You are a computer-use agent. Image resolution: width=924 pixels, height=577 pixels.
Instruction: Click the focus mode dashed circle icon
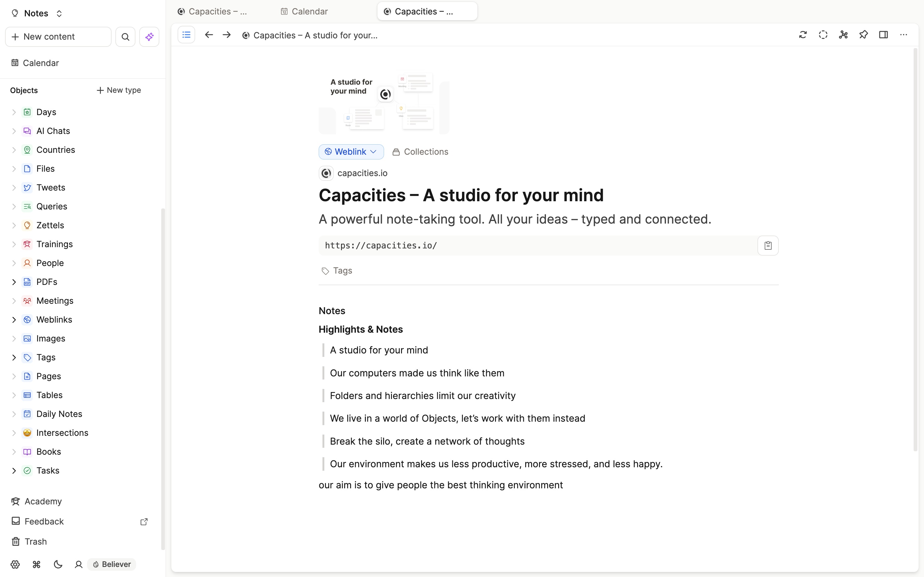823,35
